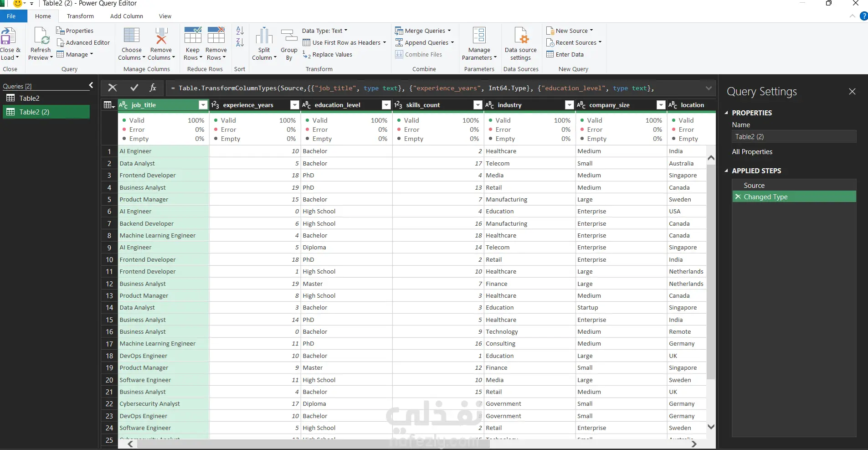This screenshot has height=450, width=868.
Task: Open skills_count column filter dropdown
Action: pyautogui.click(x=478, y=105)
